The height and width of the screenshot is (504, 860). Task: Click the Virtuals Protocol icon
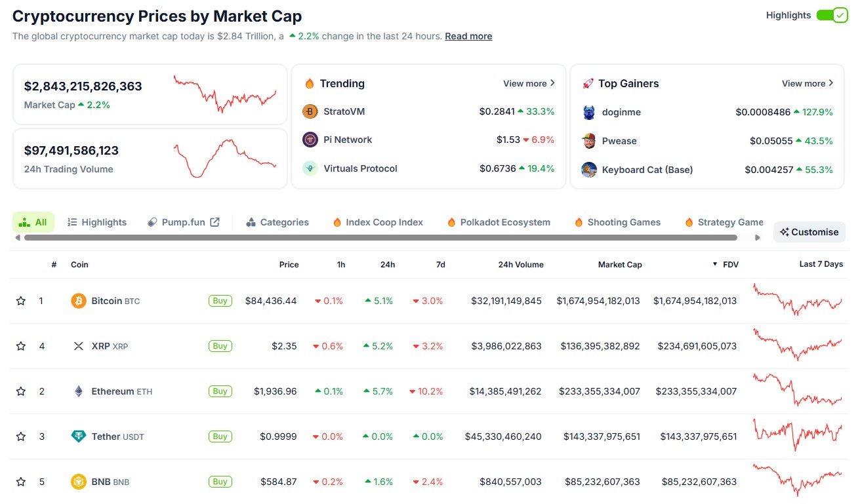pos(310,168)
